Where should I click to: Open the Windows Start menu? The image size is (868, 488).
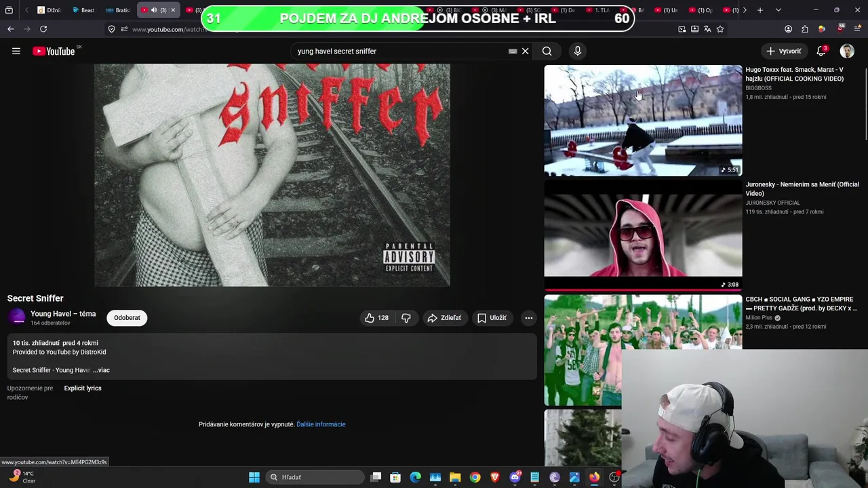pos(254,477)
